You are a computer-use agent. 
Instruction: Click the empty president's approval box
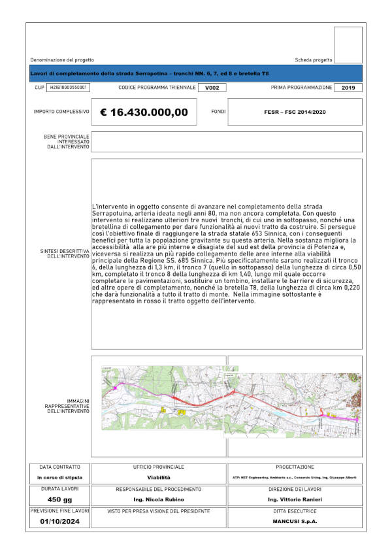pyautogui.click(x=159, y=523)
